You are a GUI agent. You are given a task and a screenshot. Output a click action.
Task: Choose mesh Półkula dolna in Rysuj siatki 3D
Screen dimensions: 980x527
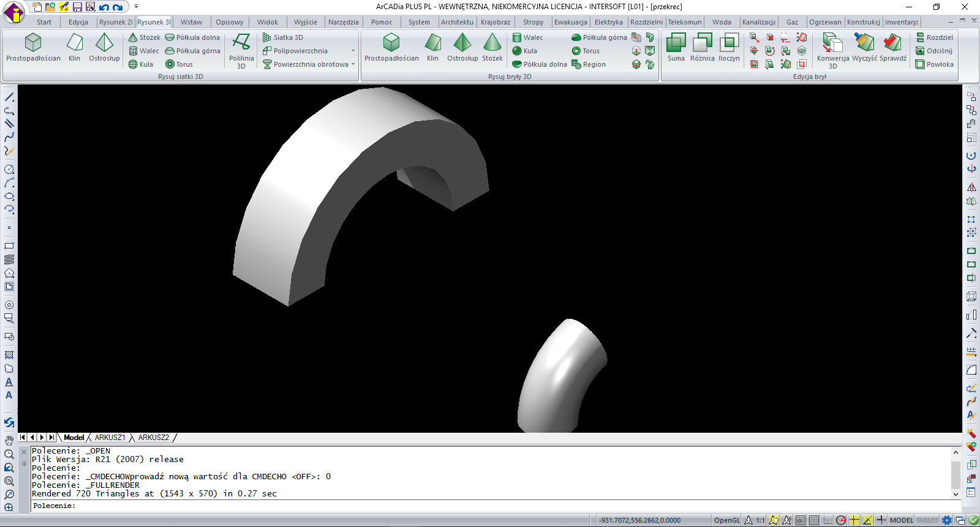(x=192, y=37)
